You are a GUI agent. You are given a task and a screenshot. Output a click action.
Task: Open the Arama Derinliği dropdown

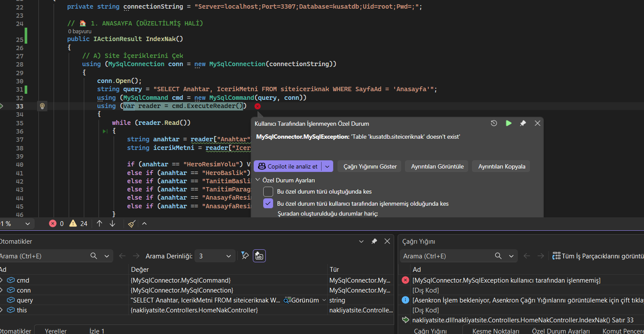[215, 256]
